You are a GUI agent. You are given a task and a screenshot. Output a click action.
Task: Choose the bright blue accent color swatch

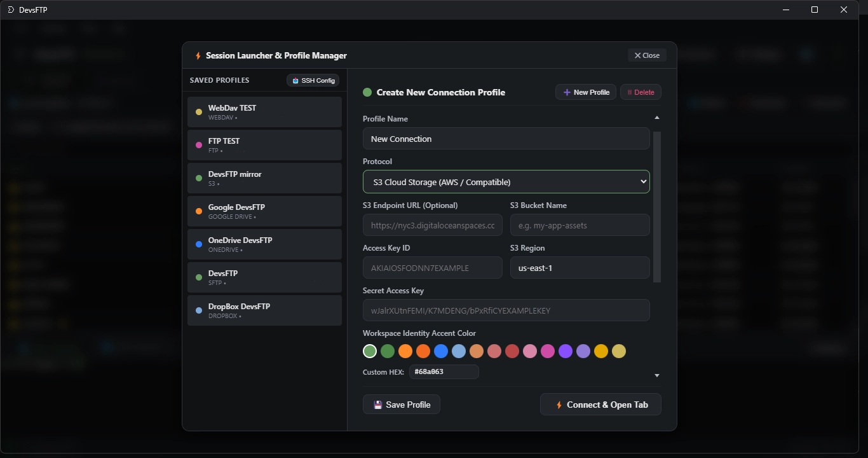(441, 351)
